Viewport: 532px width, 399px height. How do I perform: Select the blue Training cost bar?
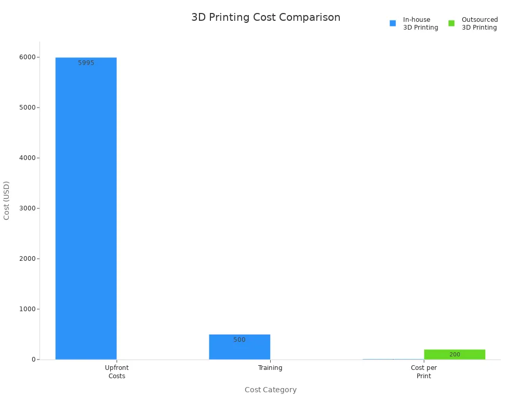coord(239,347)
